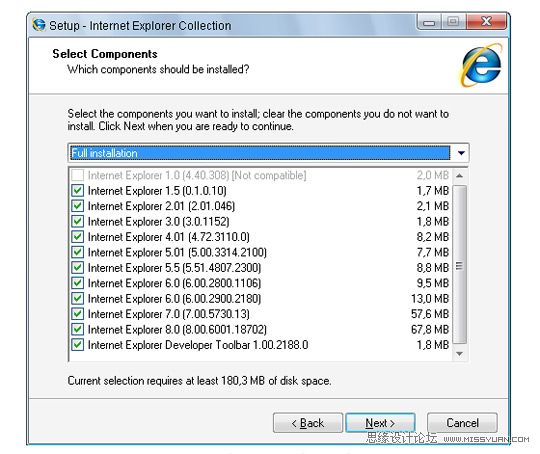Close the setup window
Viewport: 540px width, 454px height.
click(486, 22)
